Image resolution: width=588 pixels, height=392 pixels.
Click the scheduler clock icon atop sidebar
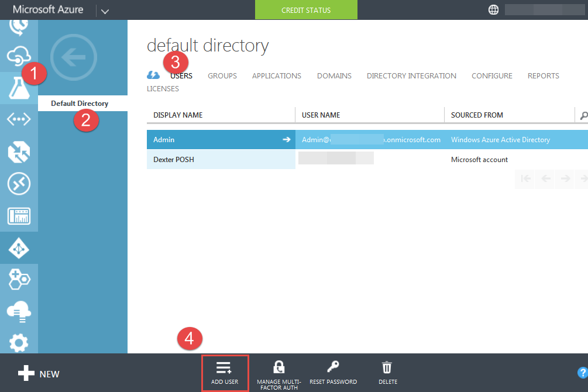(x=19, y=27)
